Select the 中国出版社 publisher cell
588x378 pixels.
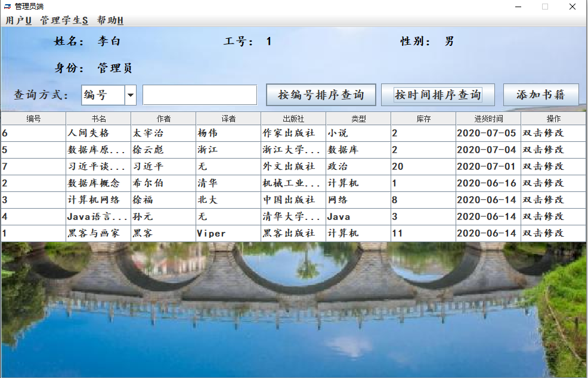click(x=293, y=200)
